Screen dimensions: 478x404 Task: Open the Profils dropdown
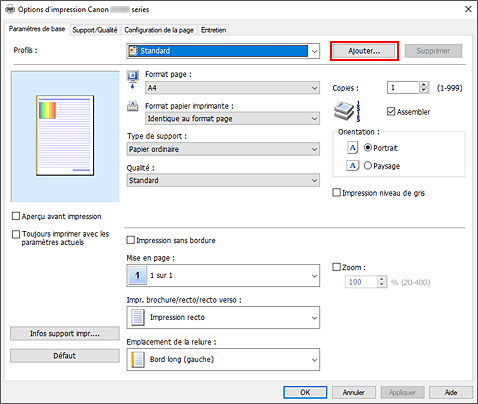click(223, 51)
